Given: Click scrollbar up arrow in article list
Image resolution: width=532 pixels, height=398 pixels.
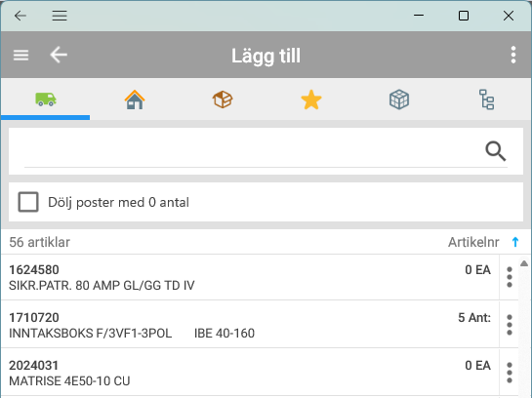Looking at the screenshot, I should pos(524,263).
